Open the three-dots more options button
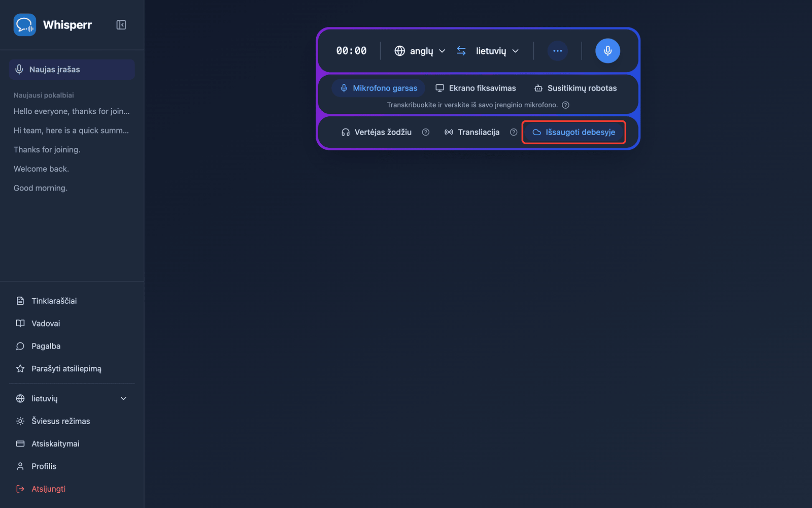This screenshot has height=508, width=812. [558, 51]
